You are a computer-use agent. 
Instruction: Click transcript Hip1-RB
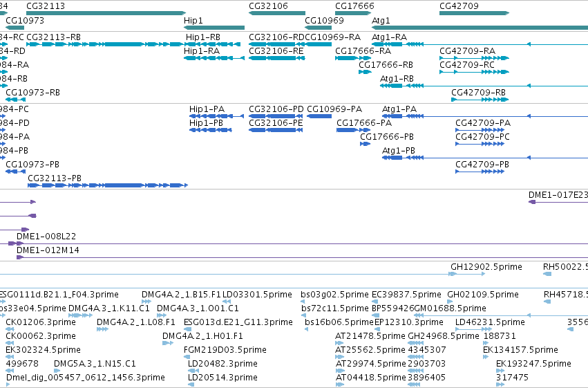click(x=213, y=44)
